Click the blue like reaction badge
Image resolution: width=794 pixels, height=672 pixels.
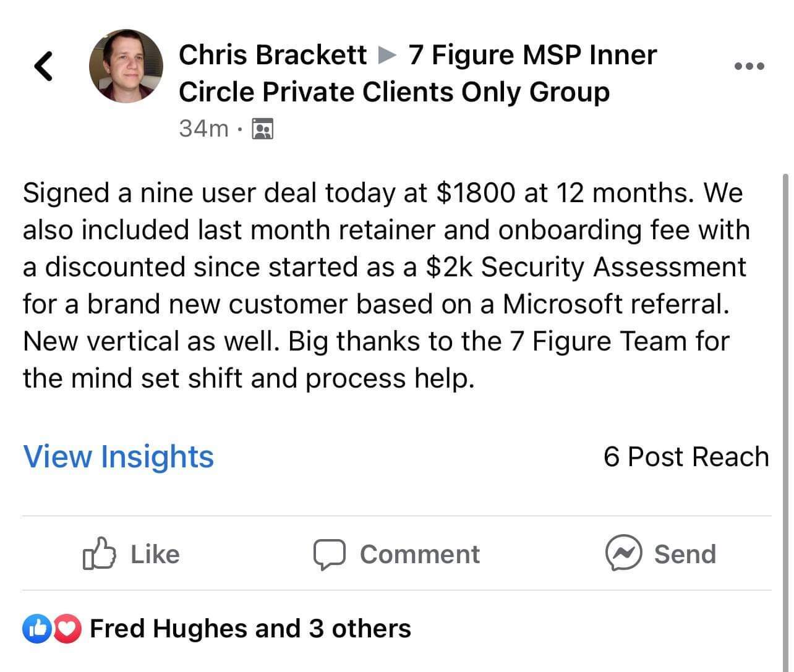(x=35, y=629)
